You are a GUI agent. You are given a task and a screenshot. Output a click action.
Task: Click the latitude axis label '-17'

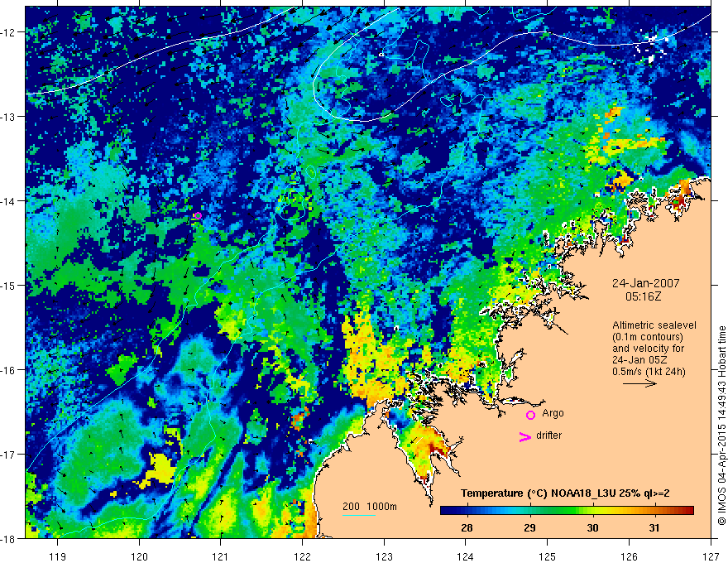[8, 454]
